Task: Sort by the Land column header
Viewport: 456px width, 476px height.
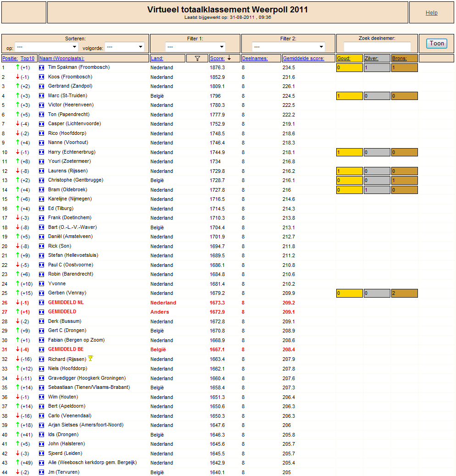Action: pyautogui.click(x=157, y=58)
